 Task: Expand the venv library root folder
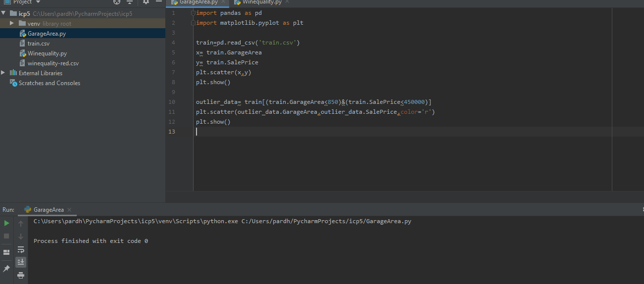click(12, 24)
